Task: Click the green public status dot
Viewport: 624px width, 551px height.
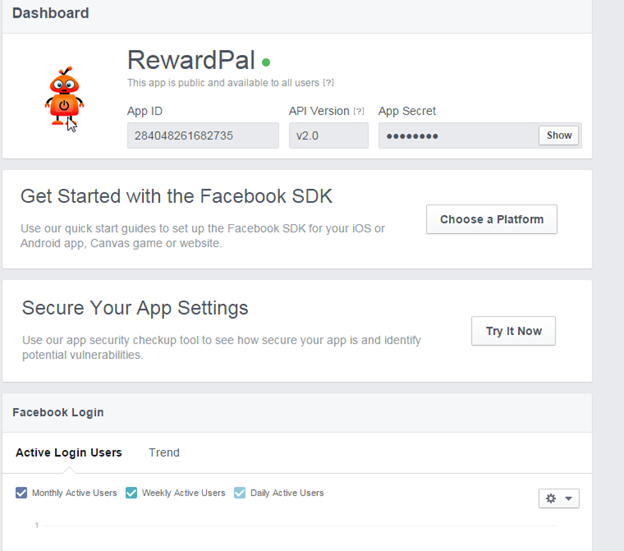Action: point(266,62)
